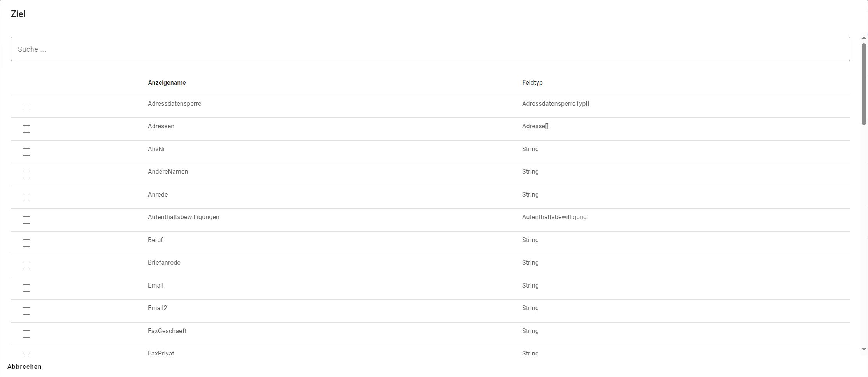The width and height of the screenshot is (868, 377).
Task: Check the Adressdatensperre row checkbox
Action: [26, 106]
